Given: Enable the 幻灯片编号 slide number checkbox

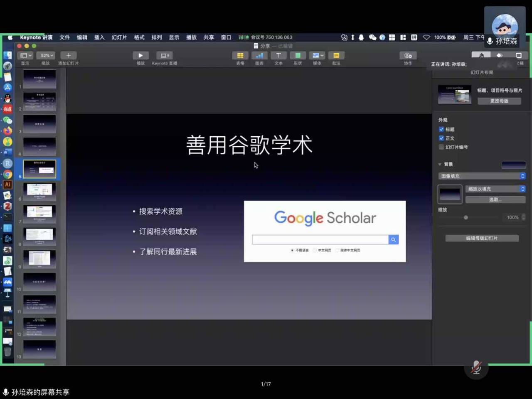Looking at the screenshot, I should pos(441,147).
